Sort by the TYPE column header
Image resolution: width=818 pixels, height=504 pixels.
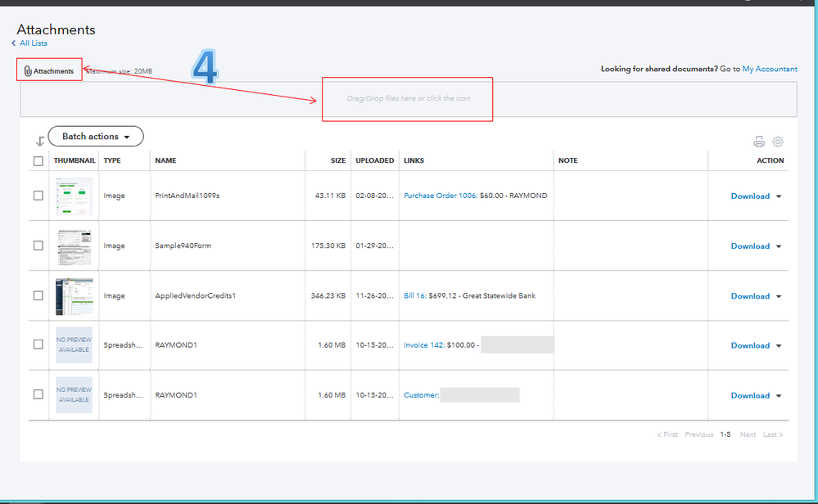point(112,160)
